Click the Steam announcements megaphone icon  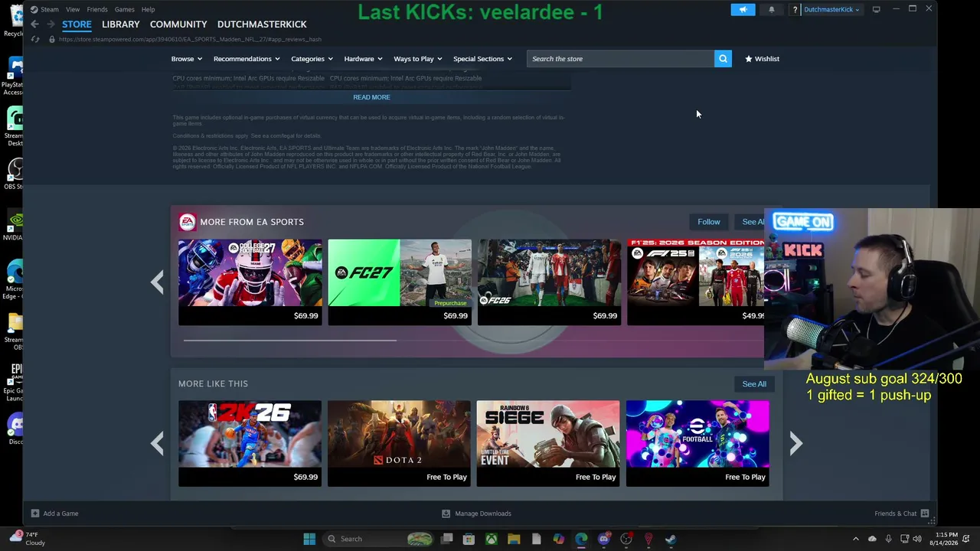point(743,9)
